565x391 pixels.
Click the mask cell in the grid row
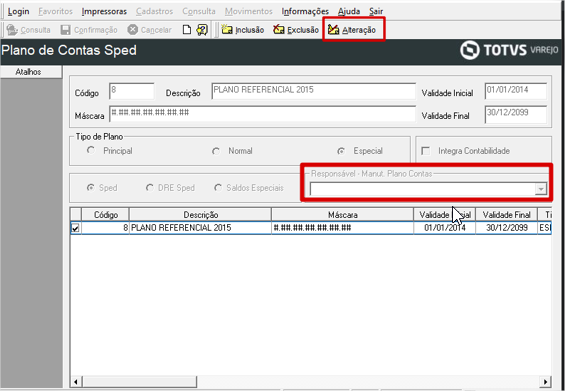click(x=342, y=228)
